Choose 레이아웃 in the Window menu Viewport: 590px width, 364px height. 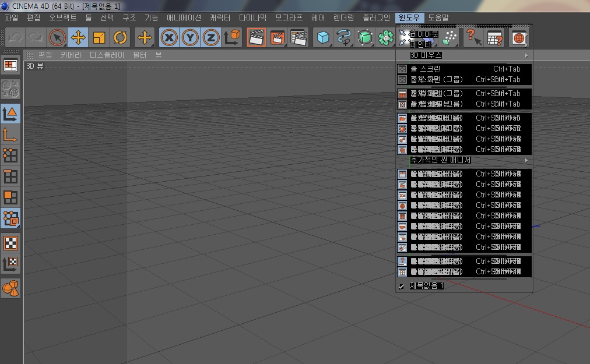(424, 34)
